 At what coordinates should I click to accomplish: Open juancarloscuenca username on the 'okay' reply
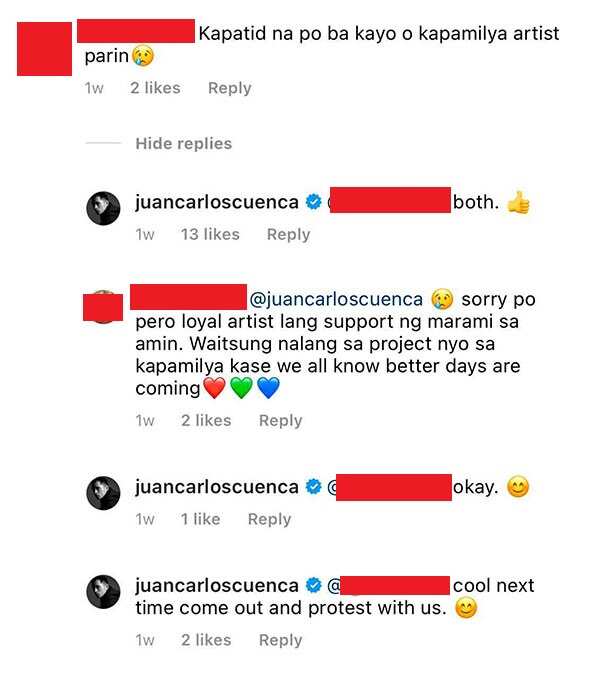pos(217,487)
